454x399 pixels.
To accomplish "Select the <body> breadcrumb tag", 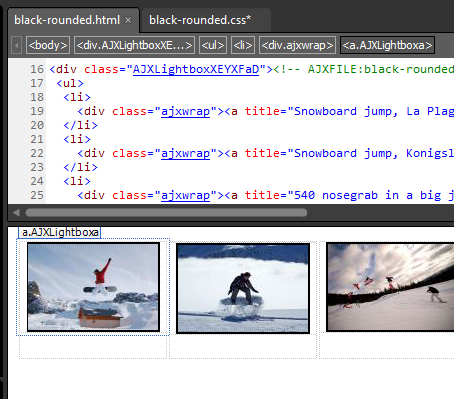I will click(48, 45).
